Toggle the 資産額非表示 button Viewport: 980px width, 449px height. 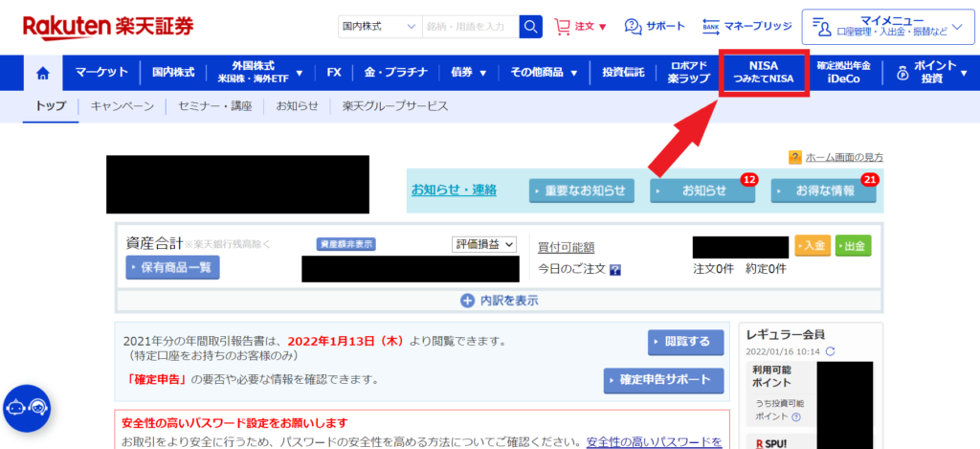[x=346, y=244]
